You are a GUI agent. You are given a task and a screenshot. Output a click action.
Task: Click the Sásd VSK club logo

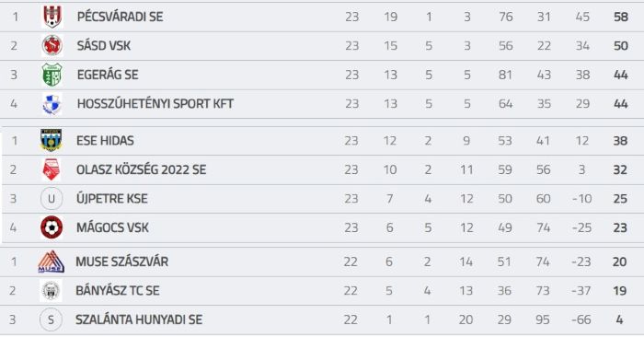point(52,46)
